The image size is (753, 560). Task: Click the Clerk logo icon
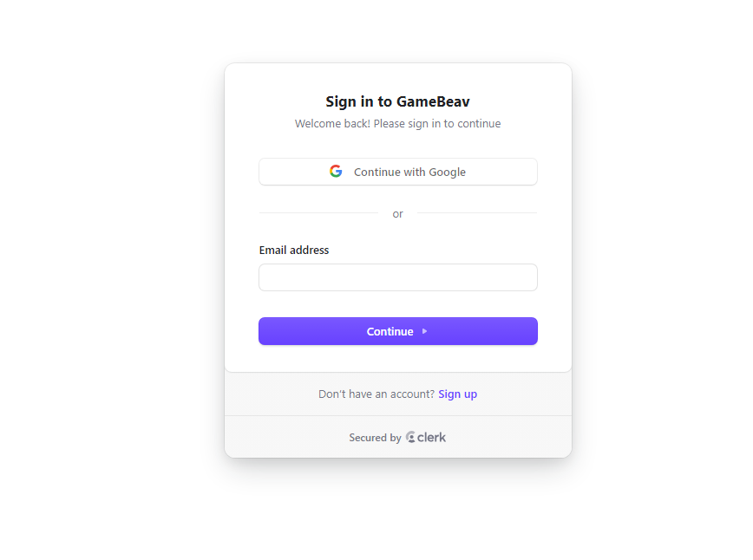(x=410, y=437)
